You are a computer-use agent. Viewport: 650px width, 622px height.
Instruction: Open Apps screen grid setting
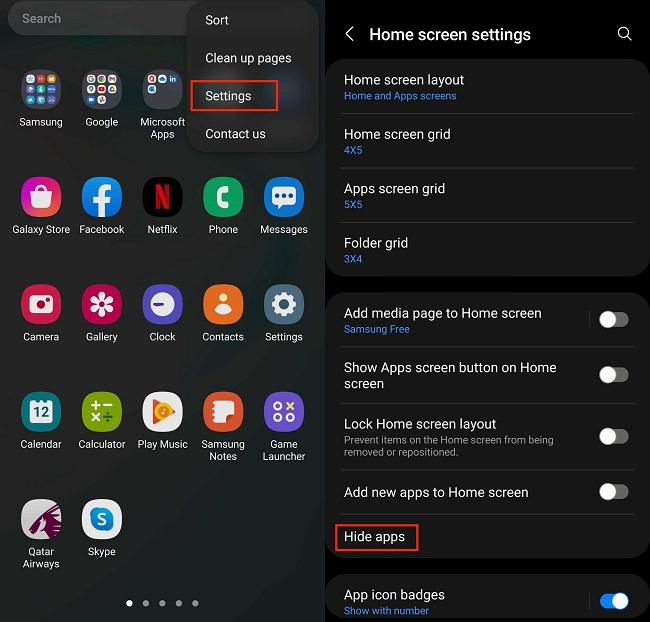coord(488,196)
